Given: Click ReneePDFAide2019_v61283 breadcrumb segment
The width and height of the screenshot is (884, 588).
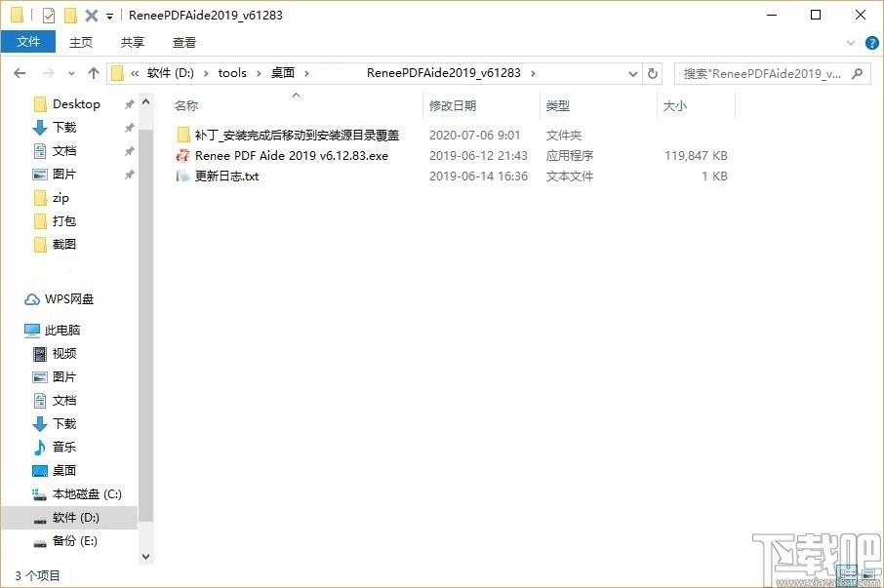Looking at the screenshot, I should (x=444, y=73).
